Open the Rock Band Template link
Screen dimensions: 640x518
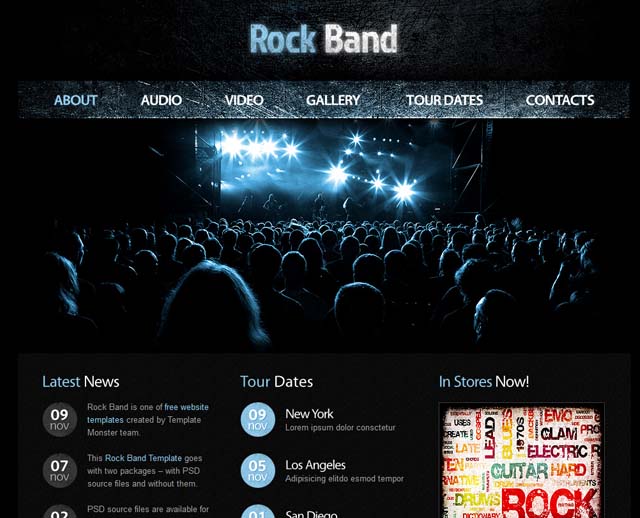click(143, 458)
